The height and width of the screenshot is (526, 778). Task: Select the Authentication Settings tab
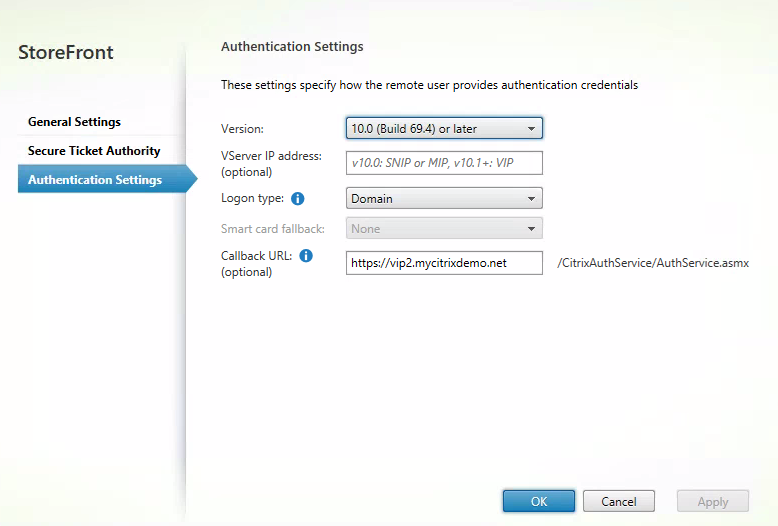95,180
